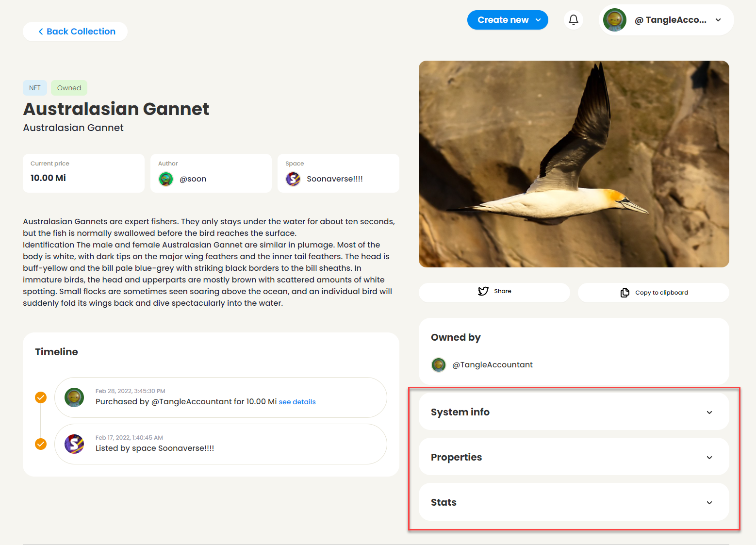Open the Australasian Gannet image

pyautogui.click(x=574, y=164)
